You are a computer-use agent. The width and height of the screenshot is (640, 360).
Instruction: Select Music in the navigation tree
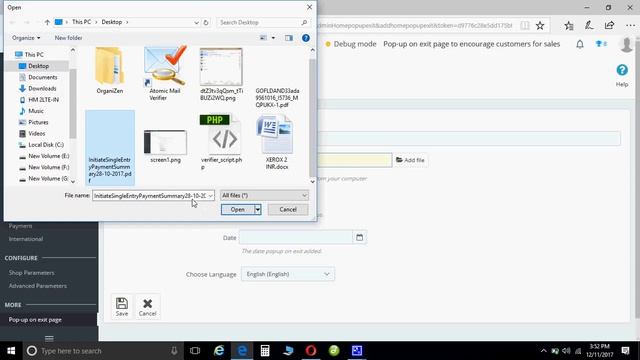[x=36, y=111]
